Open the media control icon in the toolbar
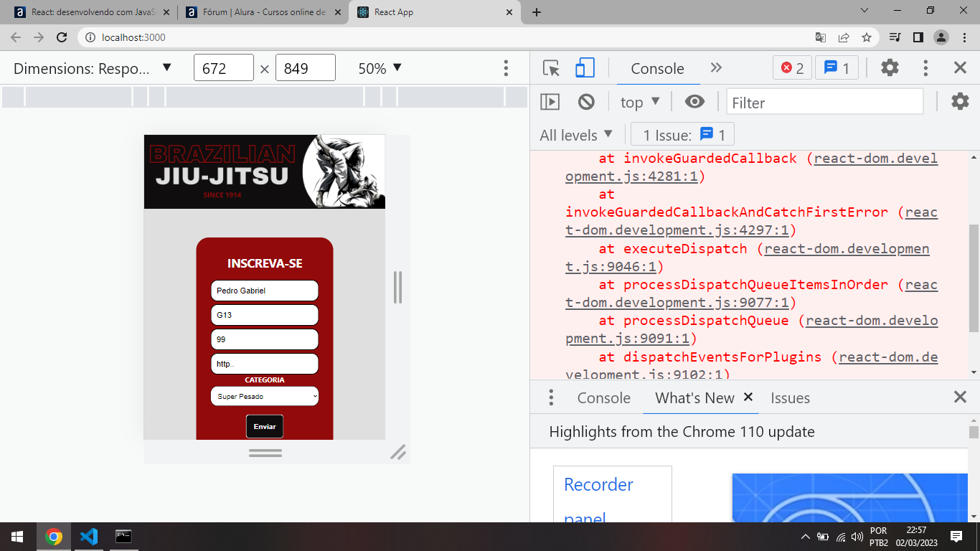980x551 pixels. click(x=895, y=37)
